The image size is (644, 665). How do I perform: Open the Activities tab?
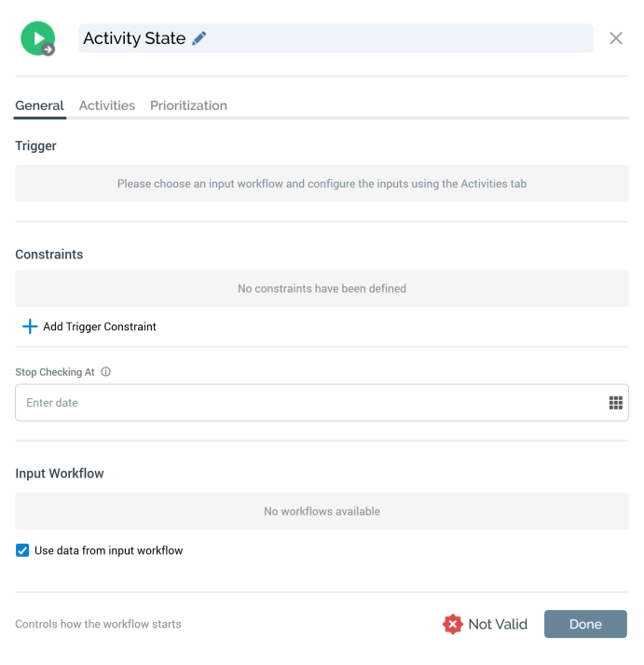point(107,105)
